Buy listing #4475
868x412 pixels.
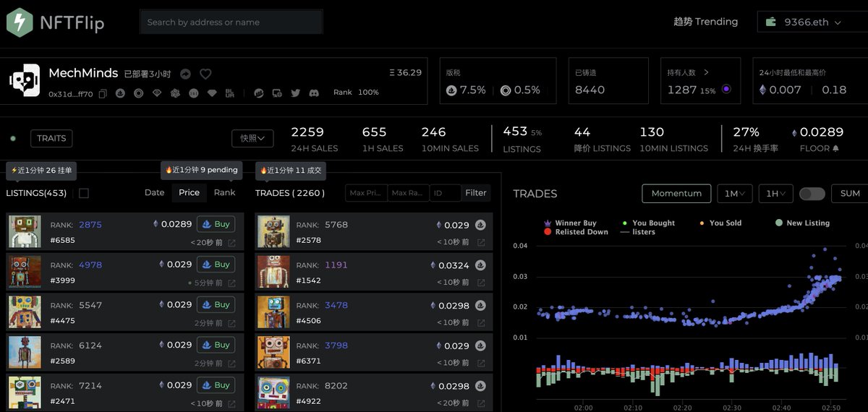[216, 305]
